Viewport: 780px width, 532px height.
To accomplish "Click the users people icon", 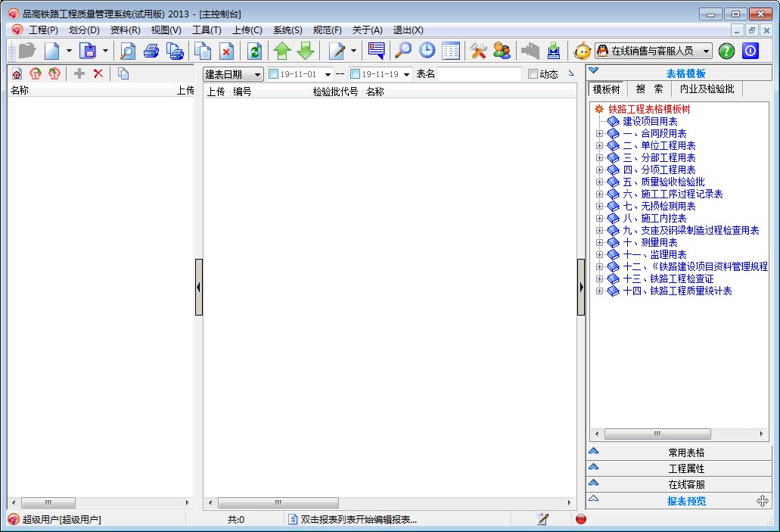I will pyautogui.click(x=502, y=51).
